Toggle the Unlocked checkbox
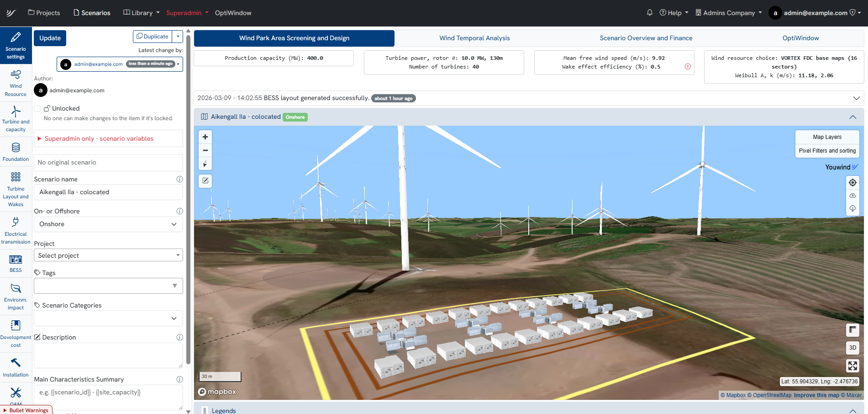This screenshot has height=414, width=868. pos(37,108)
